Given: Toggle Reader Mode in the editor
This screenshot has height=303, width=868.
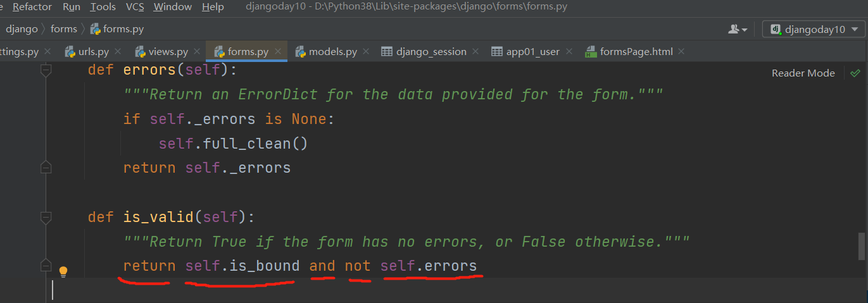Looking at the screenshot, I should [803, 73].
